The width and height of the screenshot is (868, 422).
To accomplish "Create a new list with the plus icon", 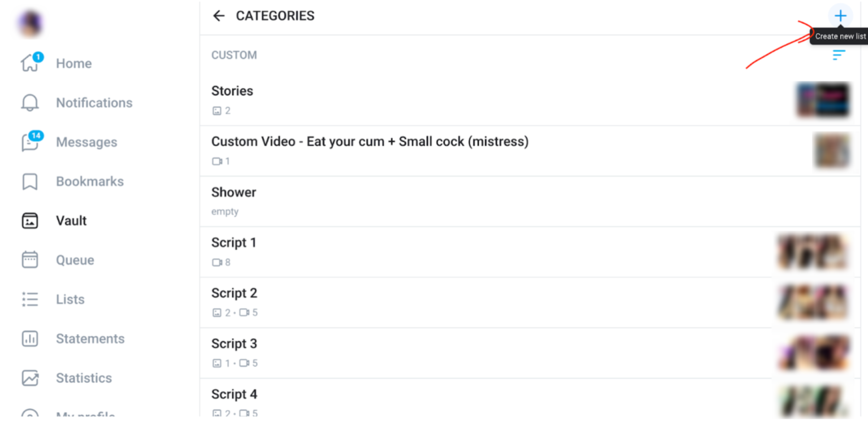I will (x=840, y=15).
